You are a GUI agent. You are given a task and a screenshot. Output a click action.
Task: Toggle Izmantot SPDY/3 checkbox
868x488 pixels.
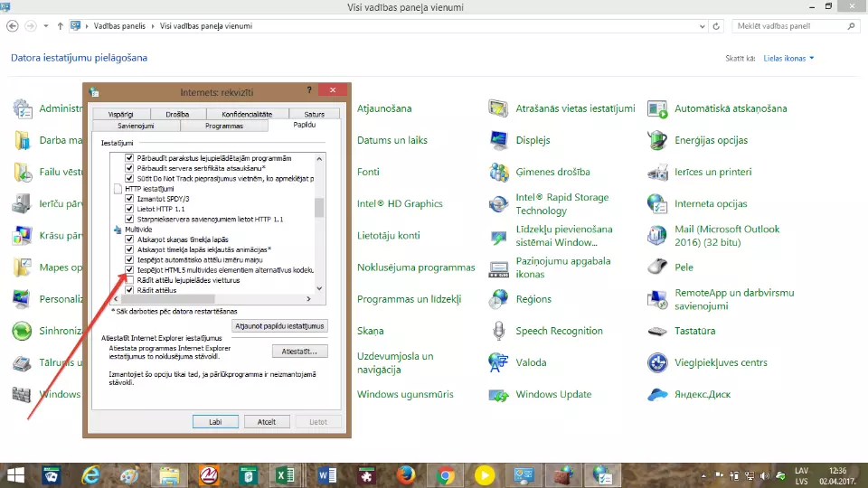pyautogui.click(x=129, y=199)
